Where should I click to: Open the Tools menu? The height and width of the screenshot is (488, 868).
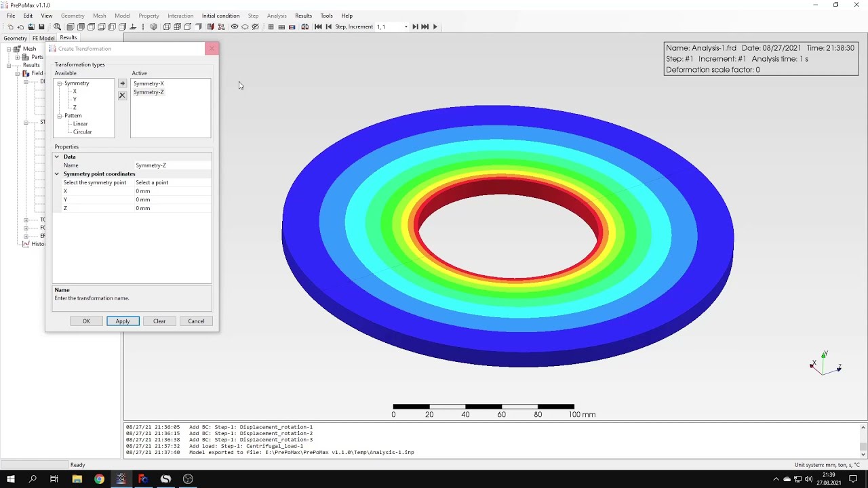pyautogui.click(x=326, y=16)
